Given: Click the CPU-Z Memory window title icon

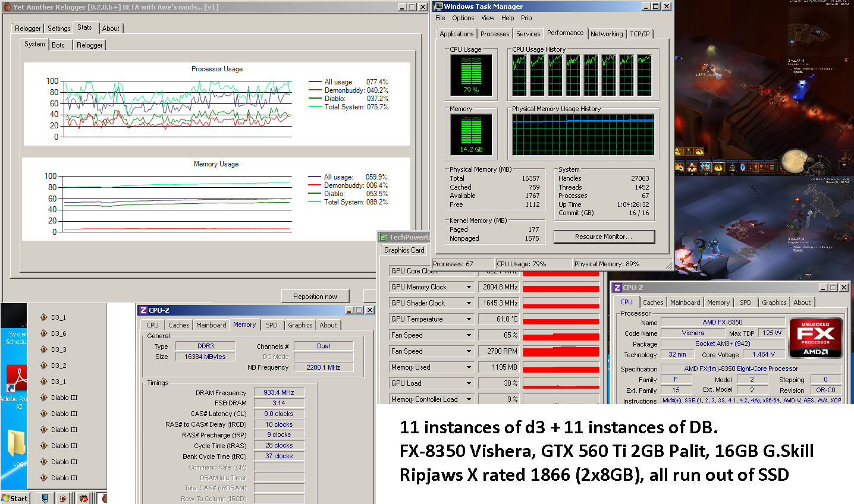Looking at the screenshot, I should (143, 310).
